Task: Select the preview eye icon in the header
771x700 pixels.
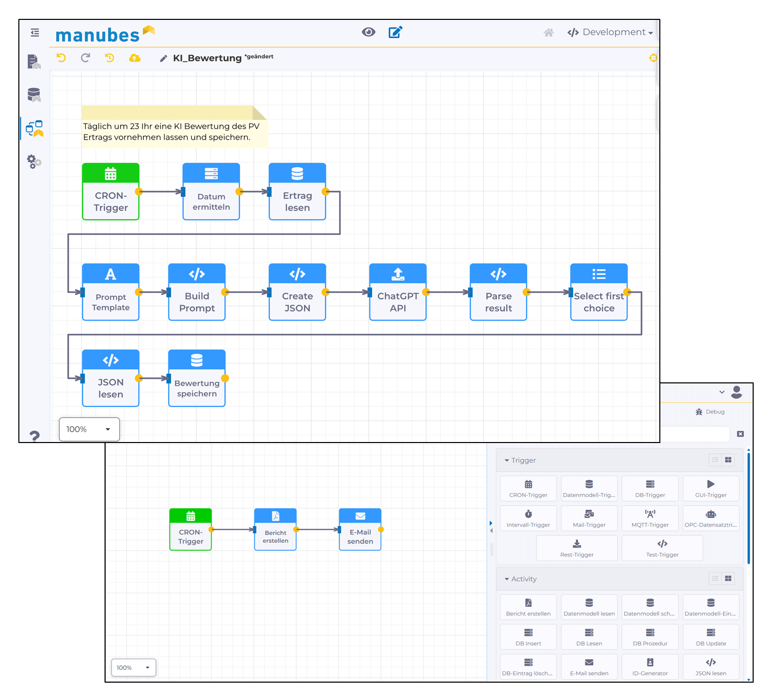Action: (369, 32)
